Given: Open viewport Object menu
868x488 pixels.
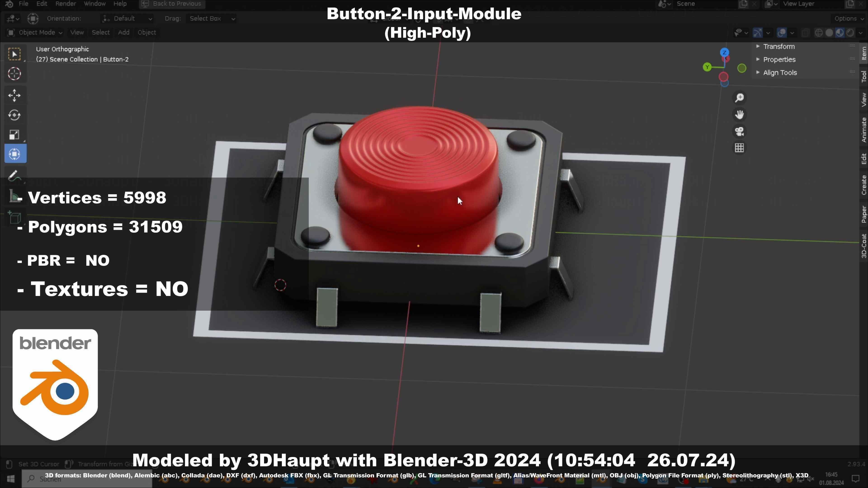Looking at the screenshot, I should pos(146,33).
